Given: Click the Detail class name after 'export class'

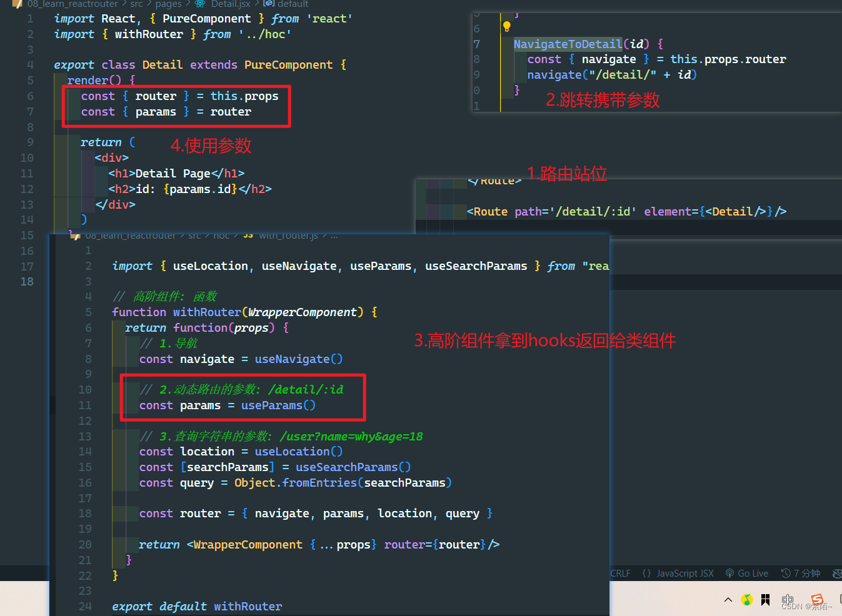Looking at the screenshot, I should point(163,65).
